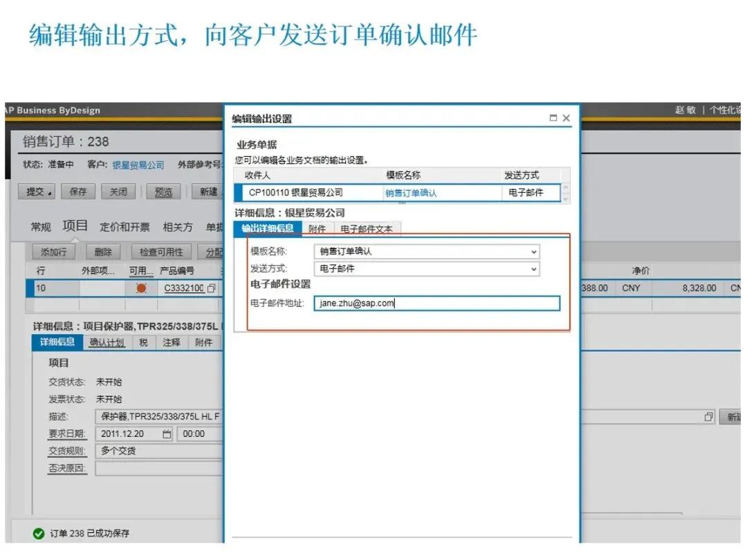The height and width of the screenshot is (560, 747).
Task: Open the 电子邮件文本 tab
Action: pyautogui.click(x=367, y=229)
